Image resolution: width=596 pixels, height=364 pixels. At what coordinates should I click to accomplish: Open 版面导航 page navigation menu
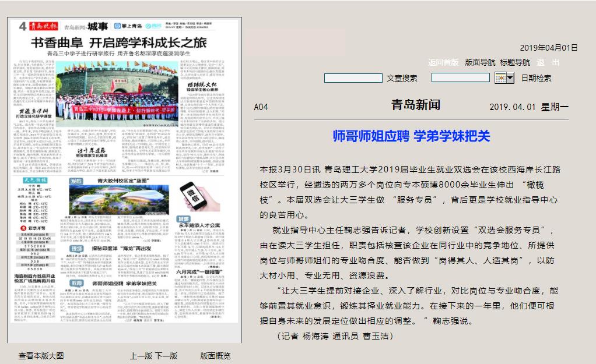(x=480, y=62)
